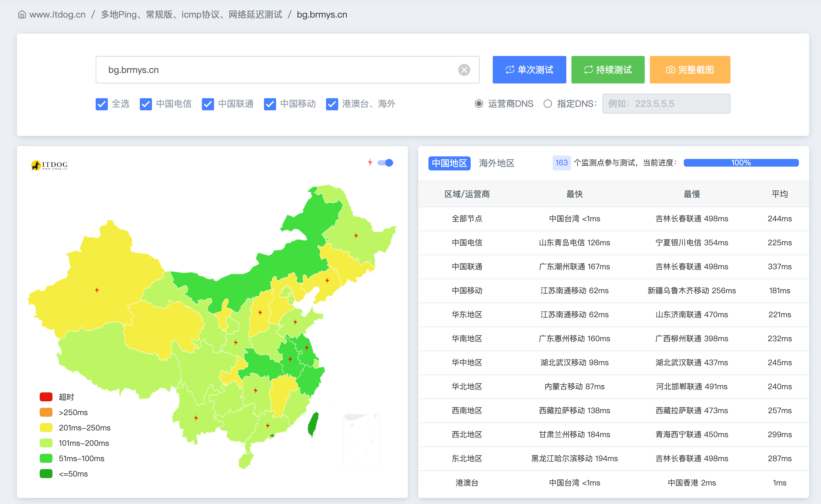The height and width of the screenshot is (504, 821).
Task: Click 西藏拉萨联通 473ms cell
Action: tap(692, 411)
